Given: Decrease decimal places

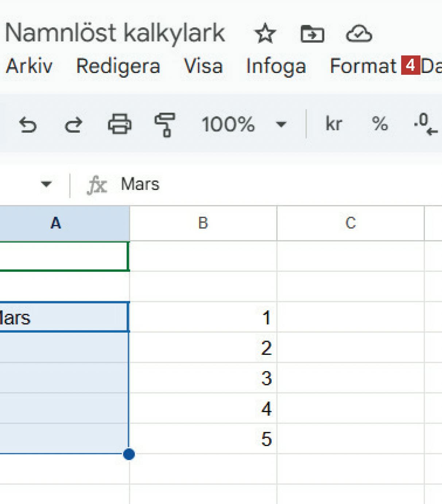Looking at the screenshot, I should [x=425, y=124].
